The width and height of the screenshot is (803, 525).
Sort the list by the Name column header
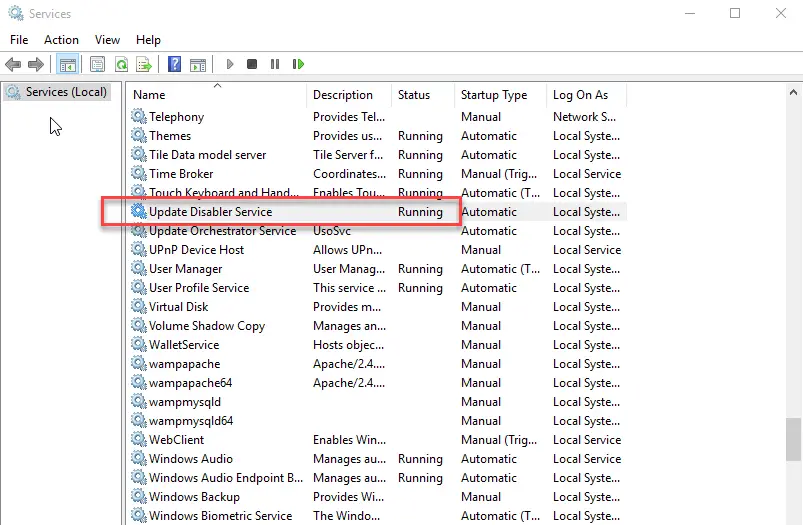216,95
